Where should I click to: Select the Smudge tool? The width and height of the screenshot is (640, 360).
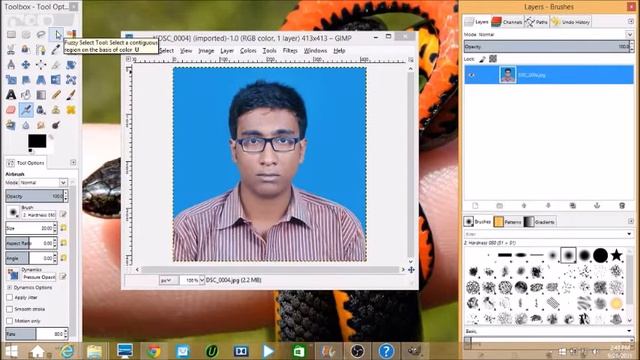[x=41, y=125]
